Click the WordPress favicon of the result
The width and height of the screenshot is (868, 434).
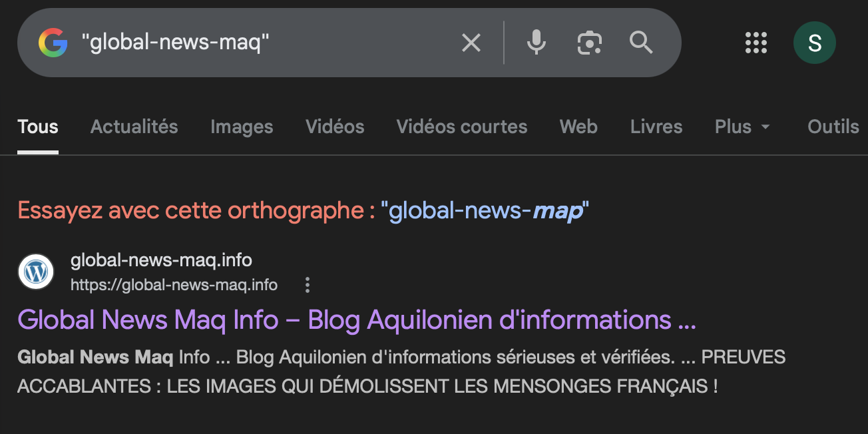click(36, 272)
